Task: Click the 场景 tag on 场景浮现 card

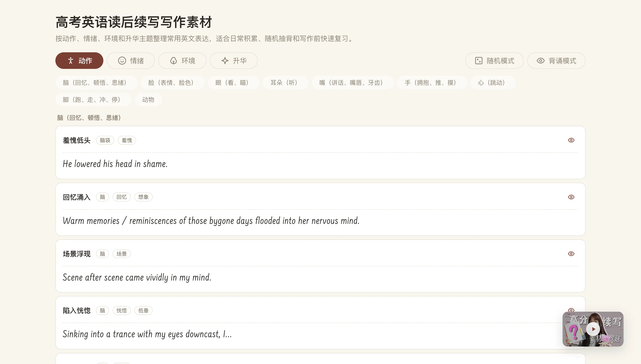Action: coord(122,254)
